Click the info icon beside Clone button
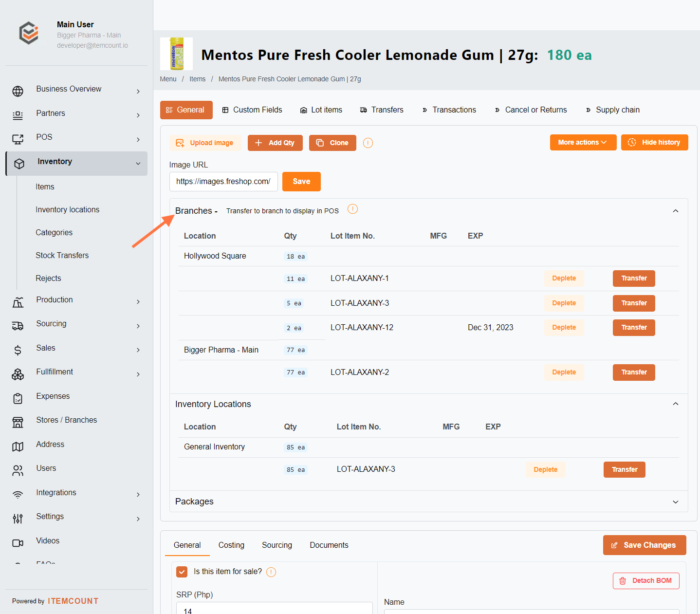 tap(368, 143)
